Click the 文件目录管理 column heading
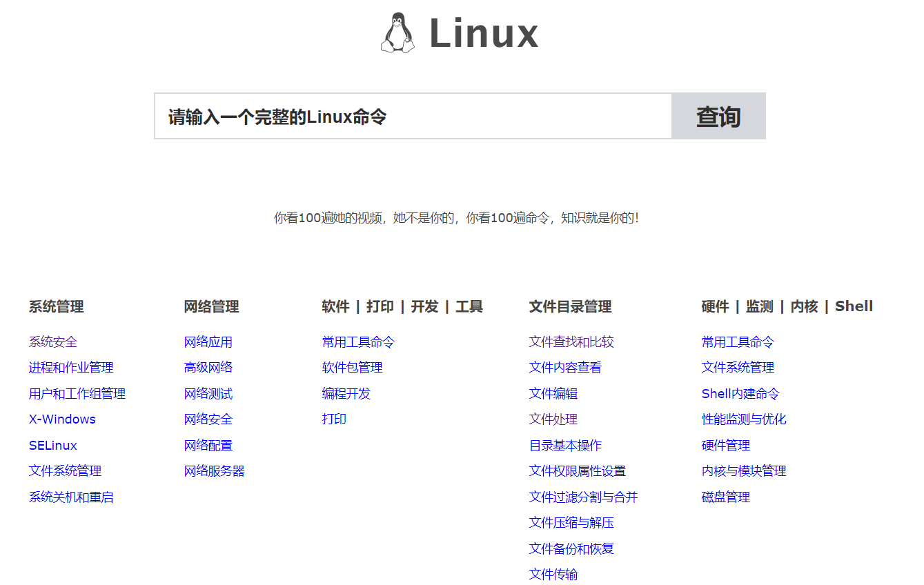The width and height of the screenshot is (924, 585). 571,307
